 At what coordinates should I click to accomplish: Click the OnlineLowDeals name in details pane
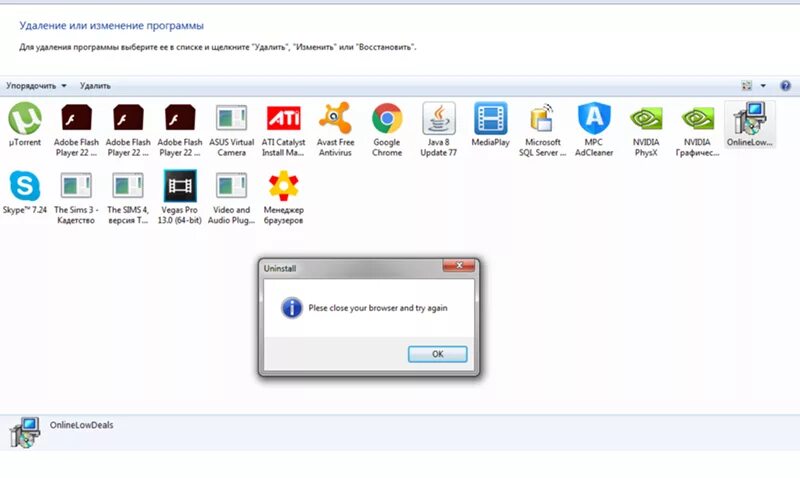click(x=82, y=425)
